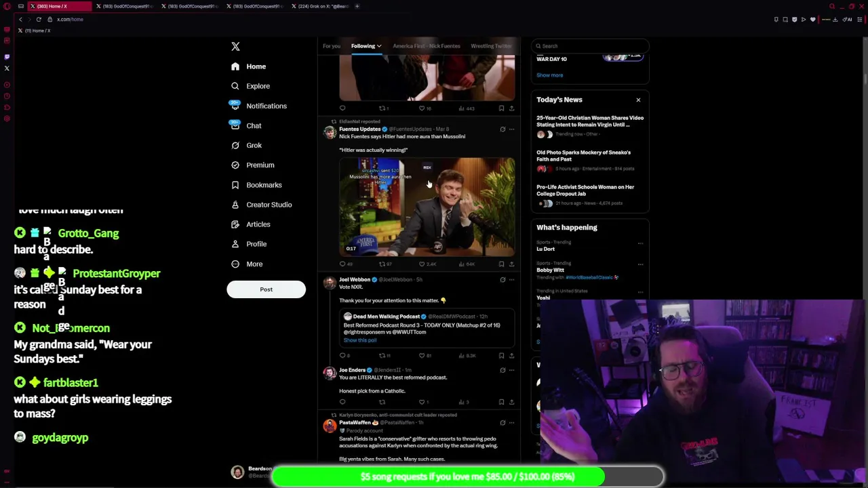The width and height of the screenshot is (868, 488).
Task: Switch to the For you tab
Action: (332, 46)
